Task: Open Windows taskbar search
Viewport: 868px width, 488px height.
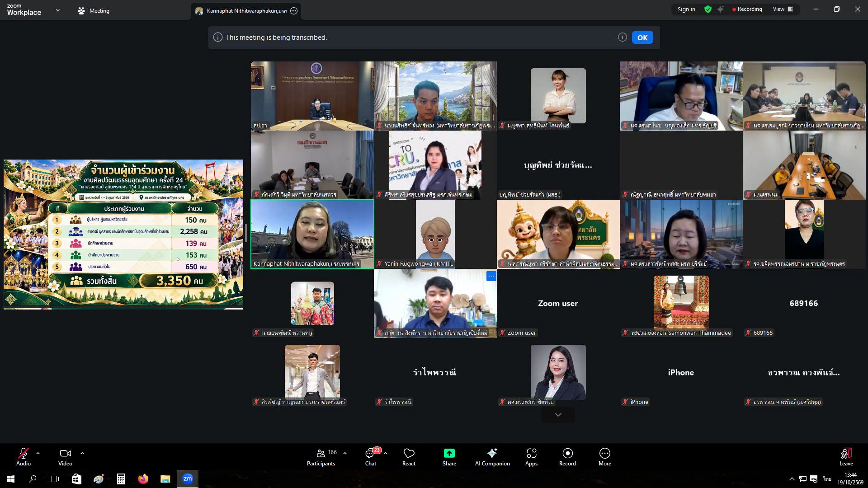Action: (33, 479)
